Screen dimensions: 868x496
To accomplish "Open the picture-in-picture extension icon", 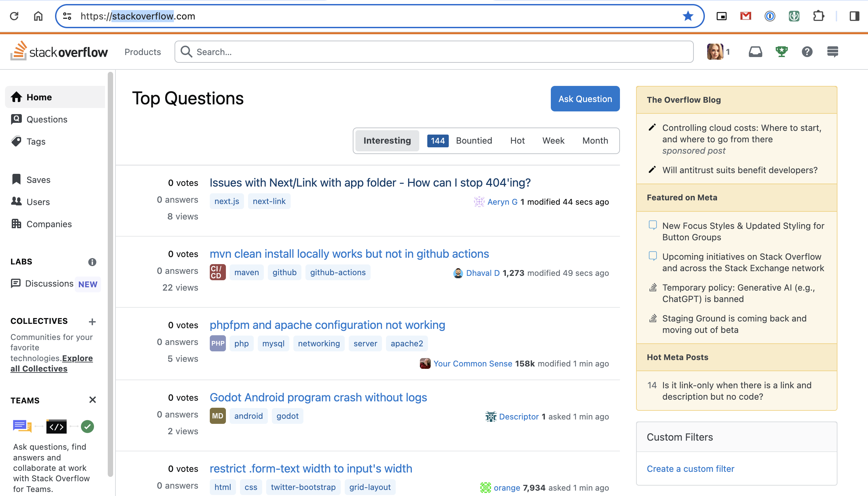I will [722, 16].
